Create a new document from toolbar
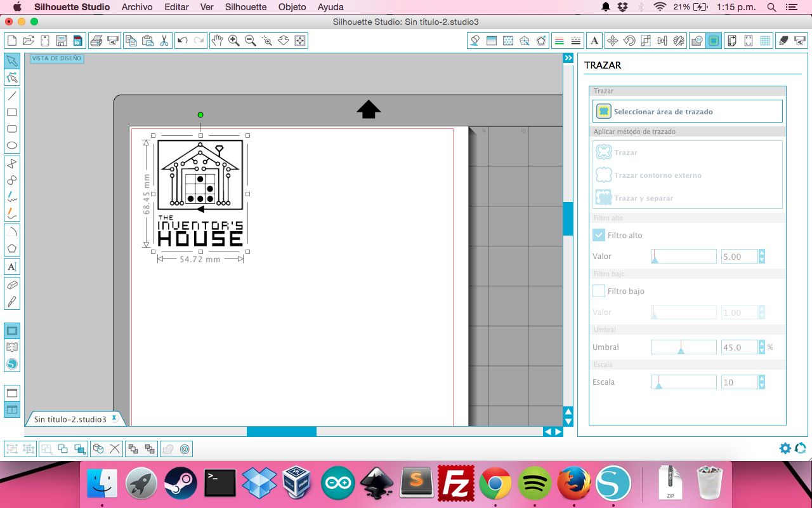Screen dimensions: 812x508 pyautogui.click(x=11, y=41)
